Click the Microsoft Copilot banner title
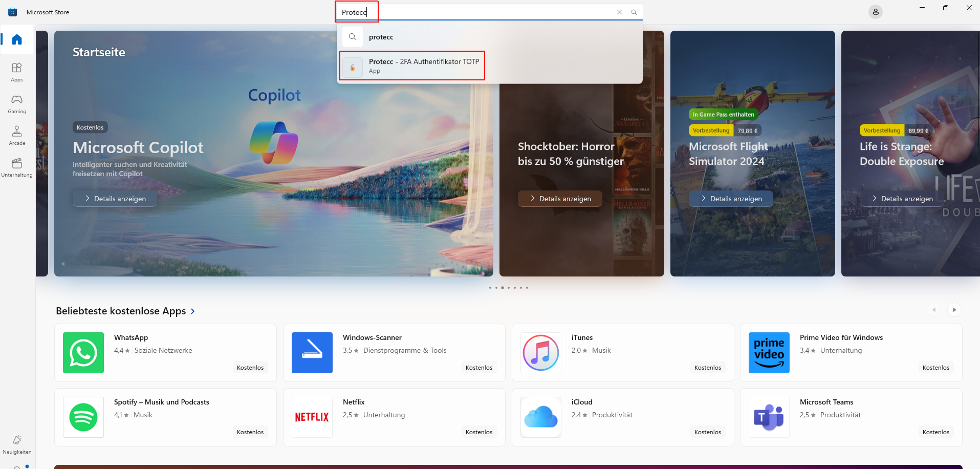Image resolution: width=980 pixels, height=469 pixels. click(138, 147)
